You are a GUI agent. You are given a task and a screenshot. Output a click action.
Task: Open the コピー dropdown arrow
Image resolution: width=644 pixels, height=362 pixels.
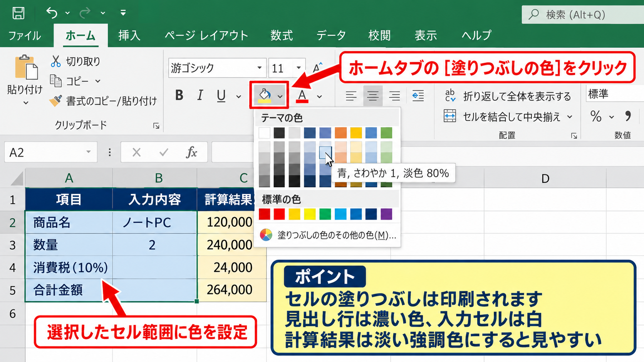tap(97, 81)
